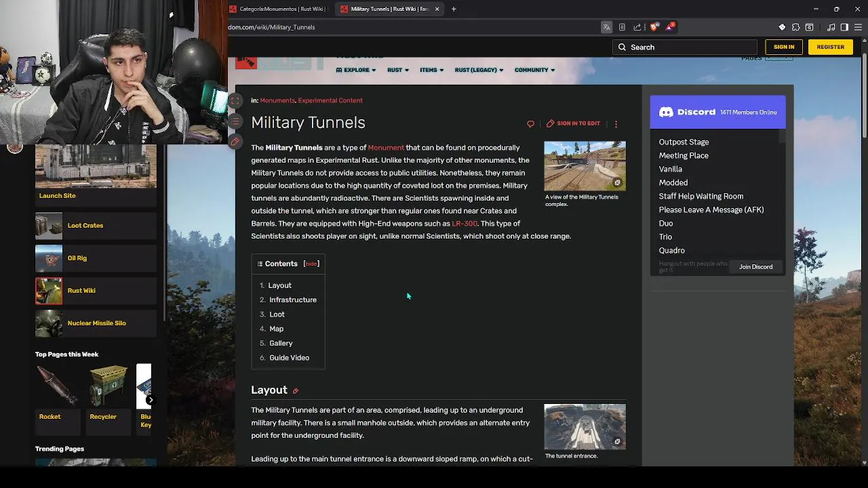Open Brave Shields lion icon
Screen dimensions: 868x488
point(654,27)
